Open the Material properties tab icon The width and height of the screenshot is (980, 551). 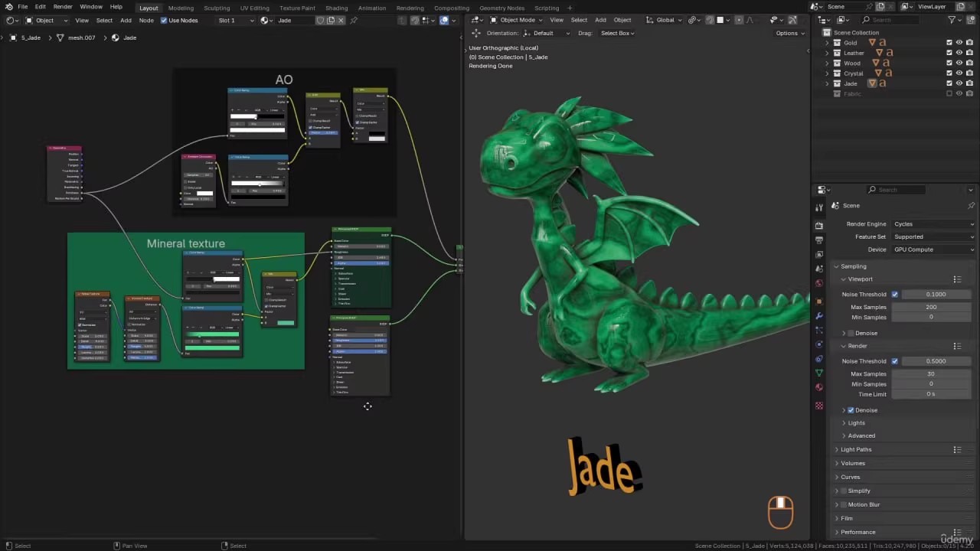(x=819, y=387)
